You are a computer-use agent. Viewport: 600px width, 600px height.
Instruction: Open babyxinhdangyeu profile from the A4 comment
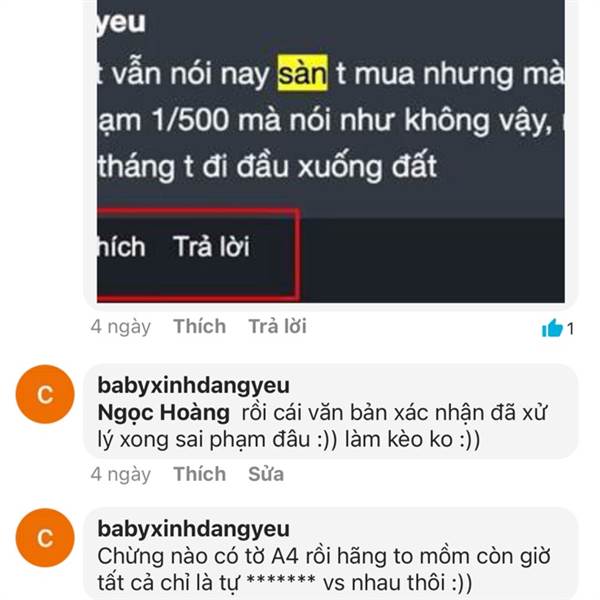coord(193,529)
